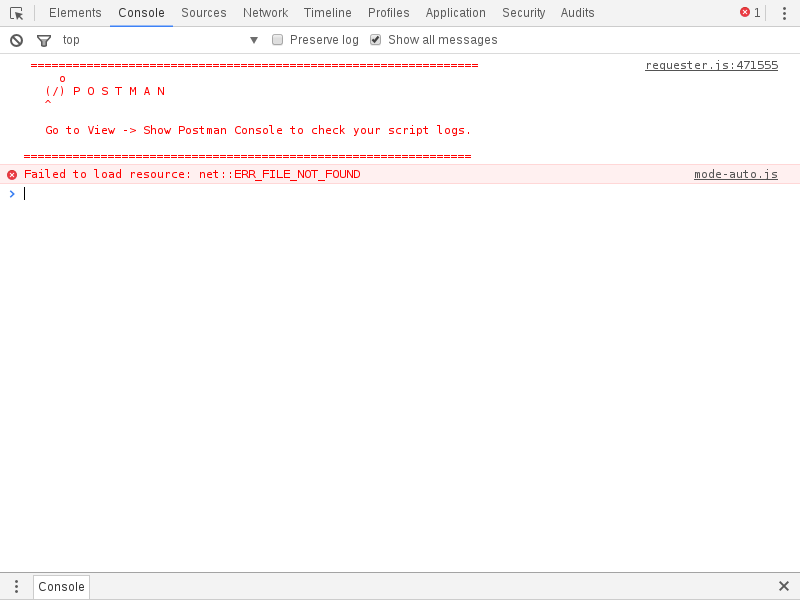Open the drawer options menu at bottom left
Viewport: 800px width, 600px height.
[15, 586]
